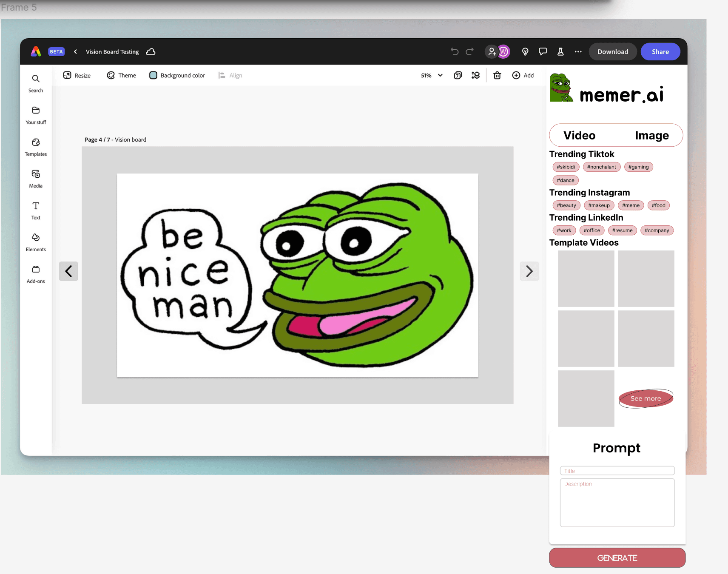Open the 51% zoom level dropdown
The width and height of the screenshot is (728, 574).
(431, 75)
